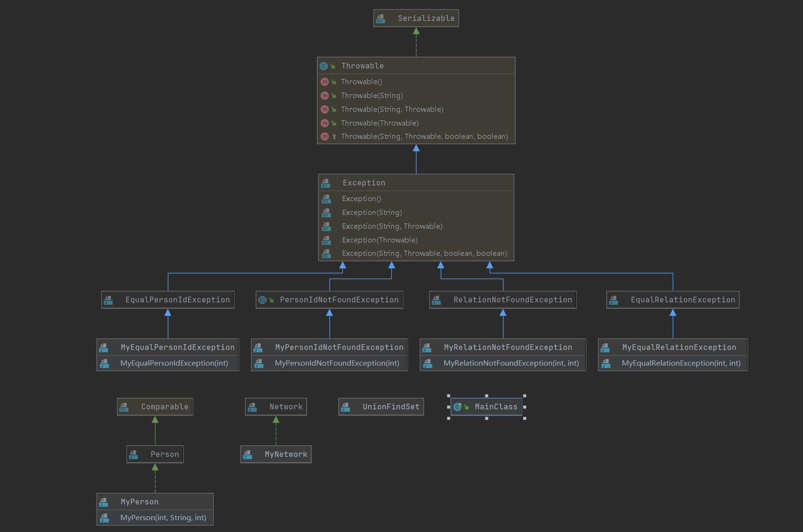The height and width of the screenshot is (532, 803).
Task: Select the MyPersonIdNotFoundException(int) constructor row
Action: (x=329, y=363)
